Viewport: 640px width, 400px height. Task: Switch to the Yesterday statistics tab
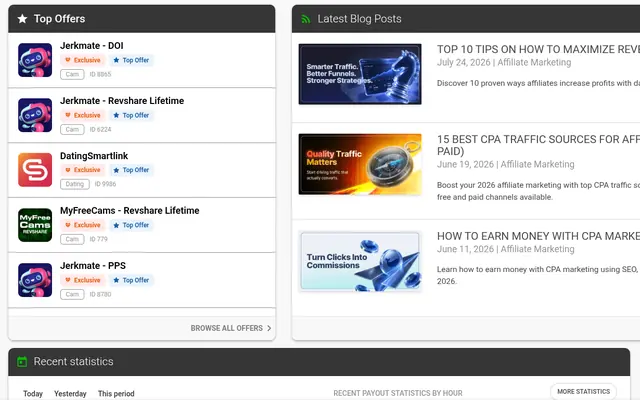click(x=70, y=393)
